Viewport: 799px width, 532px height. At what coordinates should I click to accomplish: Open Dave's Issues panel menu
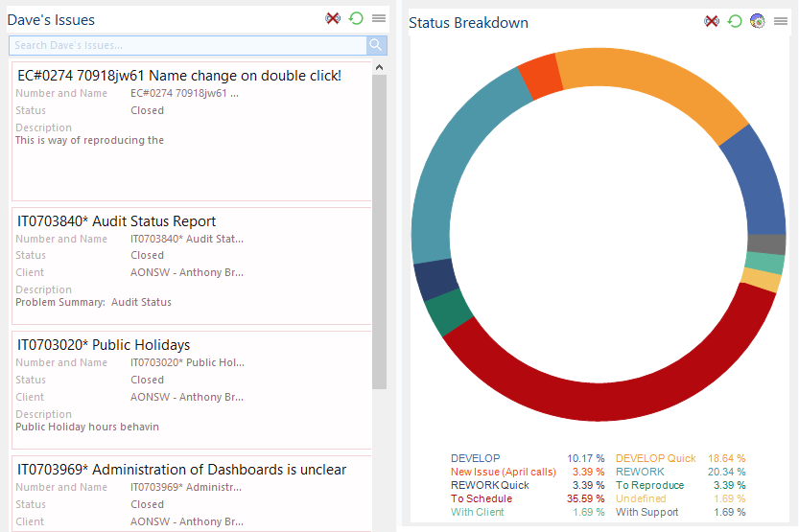click(x=379, y=18)
